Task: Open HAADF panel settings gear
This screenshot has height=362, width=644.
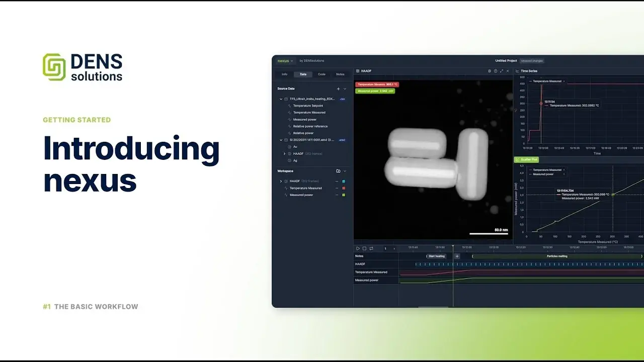Action: click(490, 71)
